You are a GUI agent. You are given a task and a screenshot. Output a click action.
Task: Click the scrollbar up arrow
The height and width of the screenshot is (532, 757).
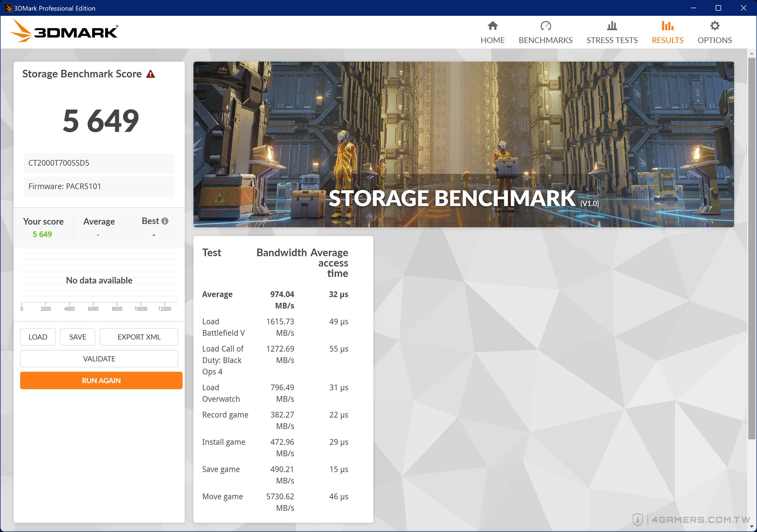point(751,53)
